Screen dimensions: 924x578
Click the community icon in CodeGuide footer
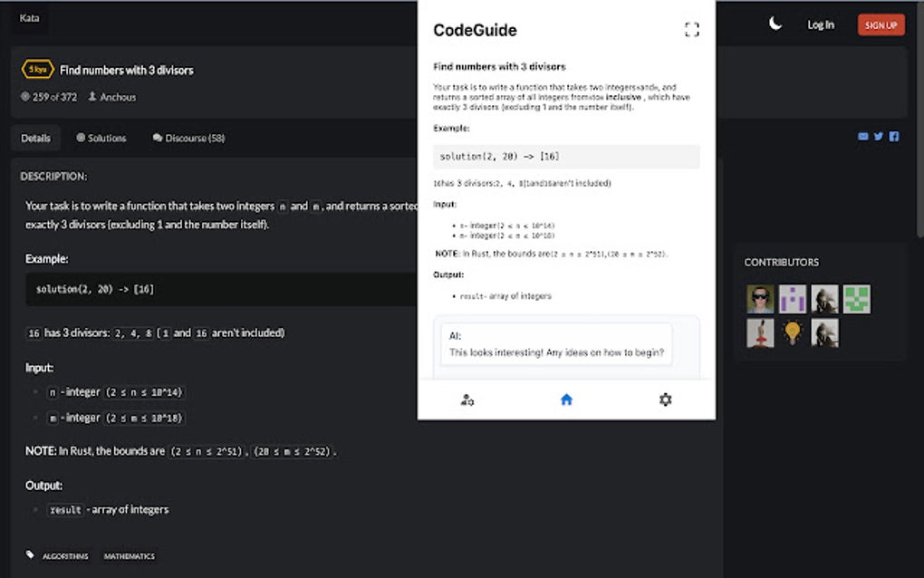tap(466, 400)
